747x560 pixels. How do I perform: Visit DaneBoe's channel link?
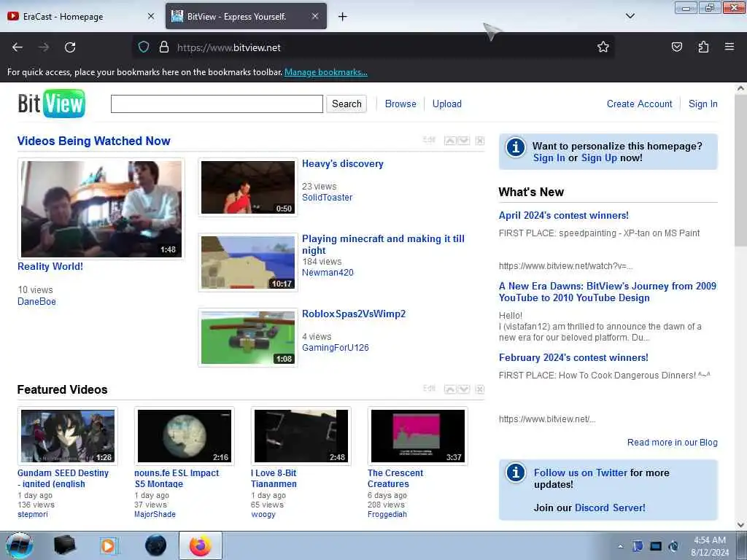pyautogui.click(x=36, y=301)
